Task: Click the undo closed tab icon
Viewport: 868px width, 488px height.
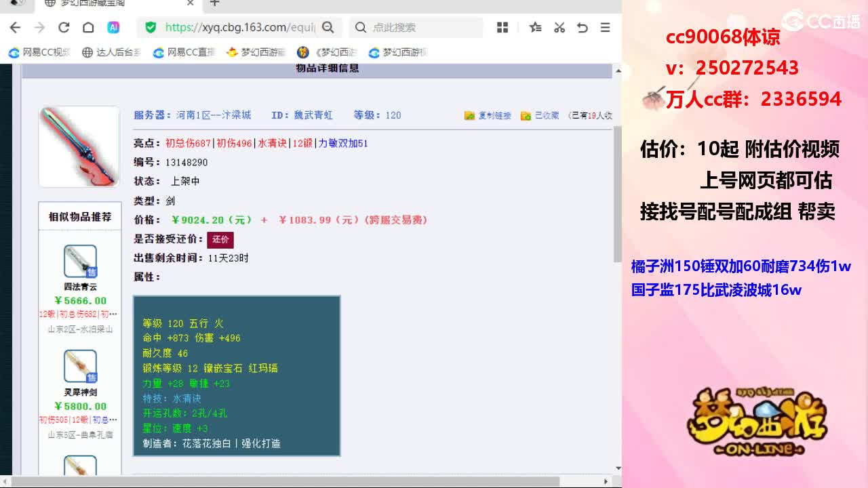Action: click(x=582, y=28)
